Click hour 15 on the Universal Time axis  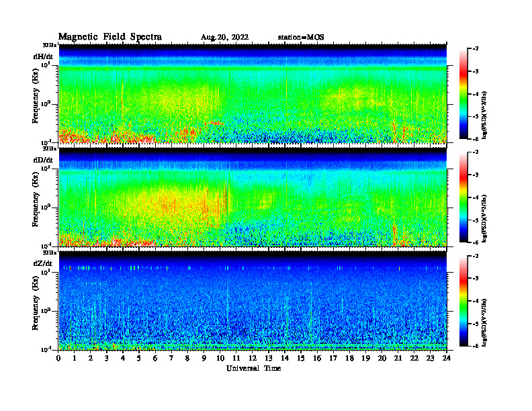click(301, 359)
